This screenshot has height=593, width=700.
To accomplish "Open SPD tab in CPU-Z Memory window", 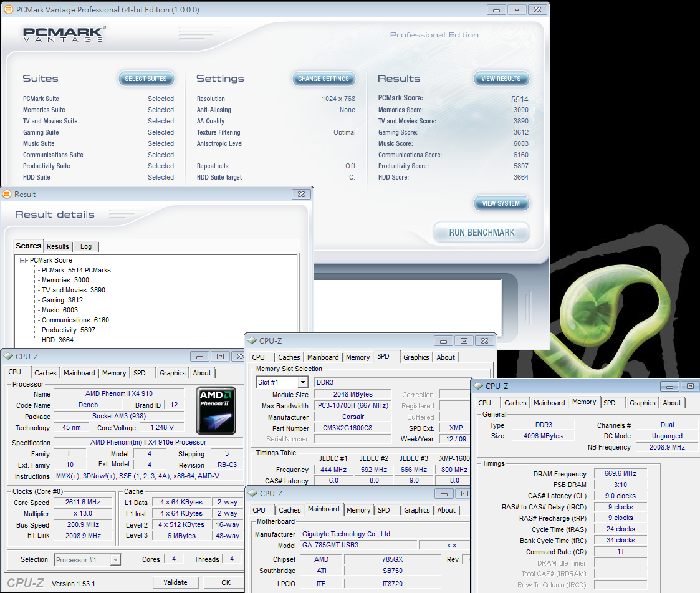I will coord(610,403).
